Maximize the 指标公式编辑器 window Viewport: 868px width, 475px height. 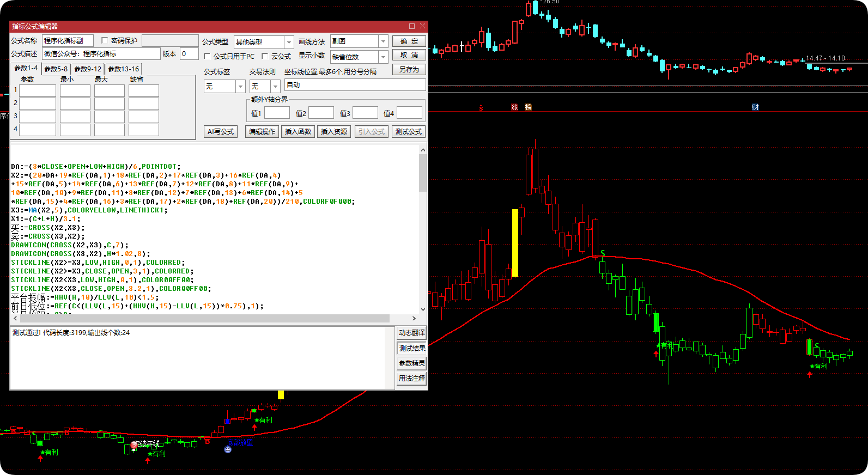tap(412, 26)
